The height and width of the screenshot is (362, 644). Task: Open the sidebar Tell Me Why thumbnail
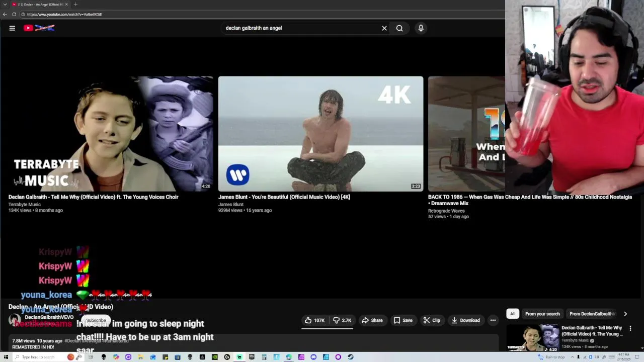click(x=532, y=338)
